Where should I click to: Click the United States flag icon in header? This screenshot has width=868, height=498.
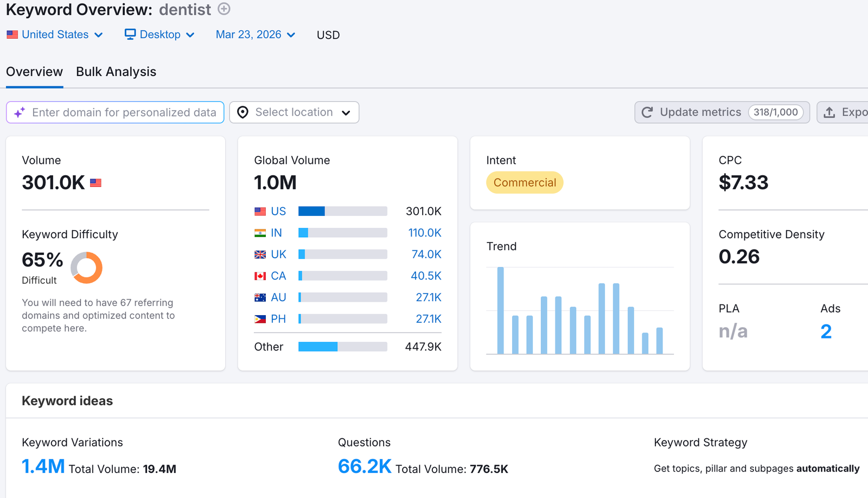click(x=12, y=35)
